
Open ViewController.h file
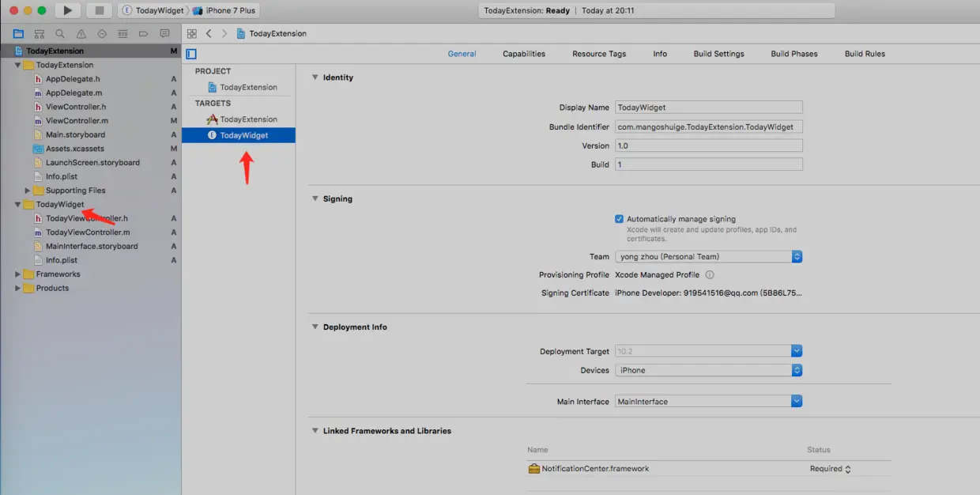click(x=76, y=107)
